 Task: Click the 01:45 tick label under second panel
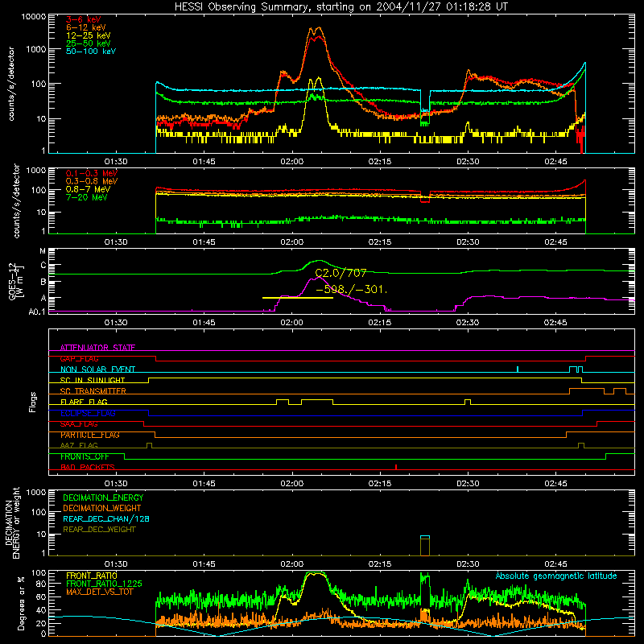204,242
